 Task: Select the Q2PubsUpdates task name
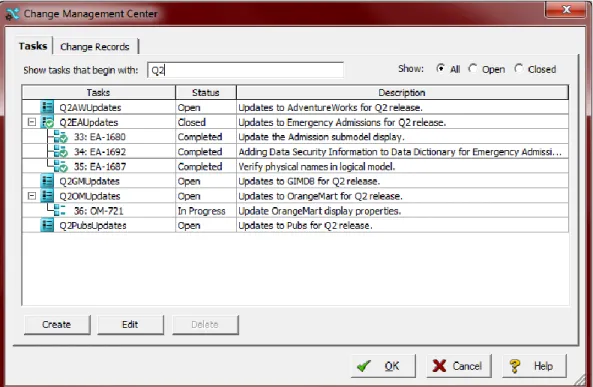(x=93, y=225)
